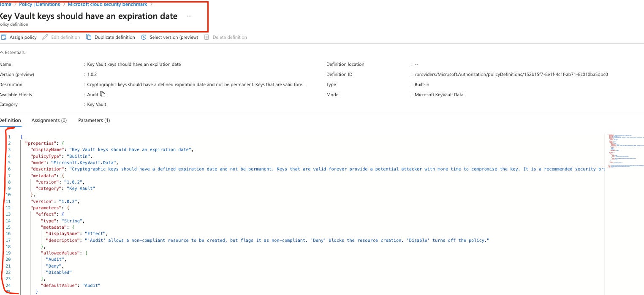Viewport: 644px width, 295px height.
Task: Click the Assign policy icon
Action: coord(3,37)
